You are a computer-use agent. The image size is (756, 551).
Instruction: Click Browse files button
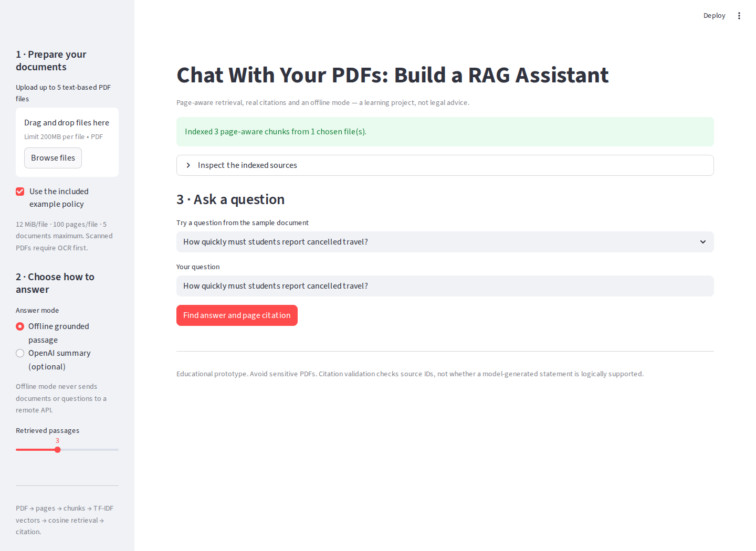pyautogui.click(x=53, y=158)
